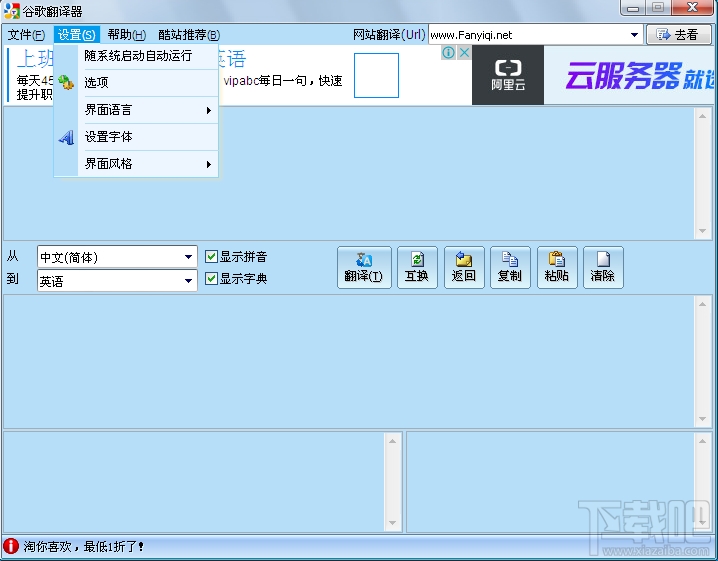
Task: Toggle the Show Dictionary (显示字典) checkbox
Action: 211,278
